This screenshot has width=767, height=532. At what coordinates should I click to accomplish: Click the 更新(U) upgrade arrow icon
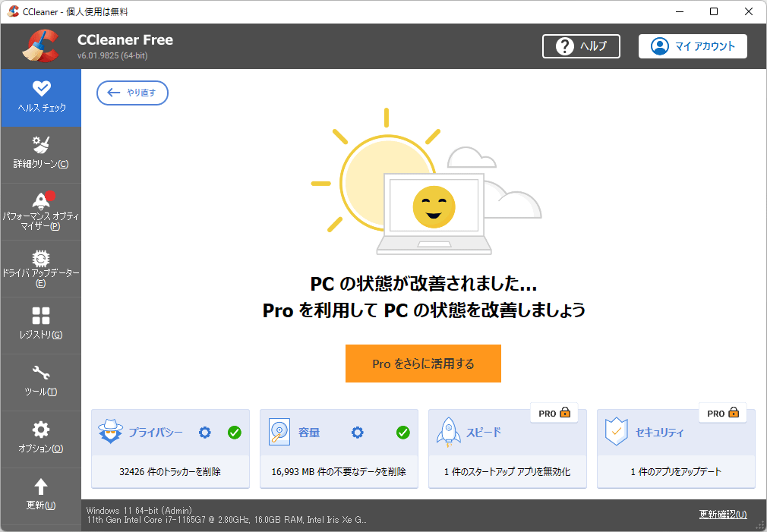(41, 486)
